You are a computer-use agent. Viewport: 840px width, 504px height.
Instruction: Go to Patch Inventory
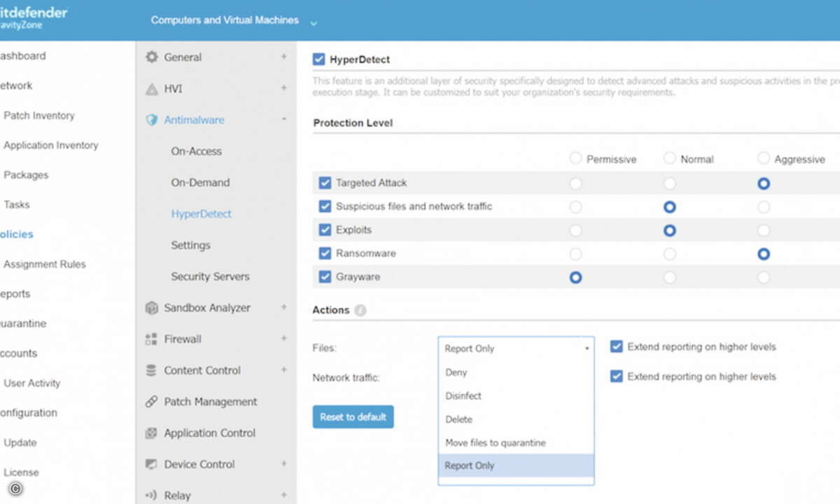tap(39, 115)
